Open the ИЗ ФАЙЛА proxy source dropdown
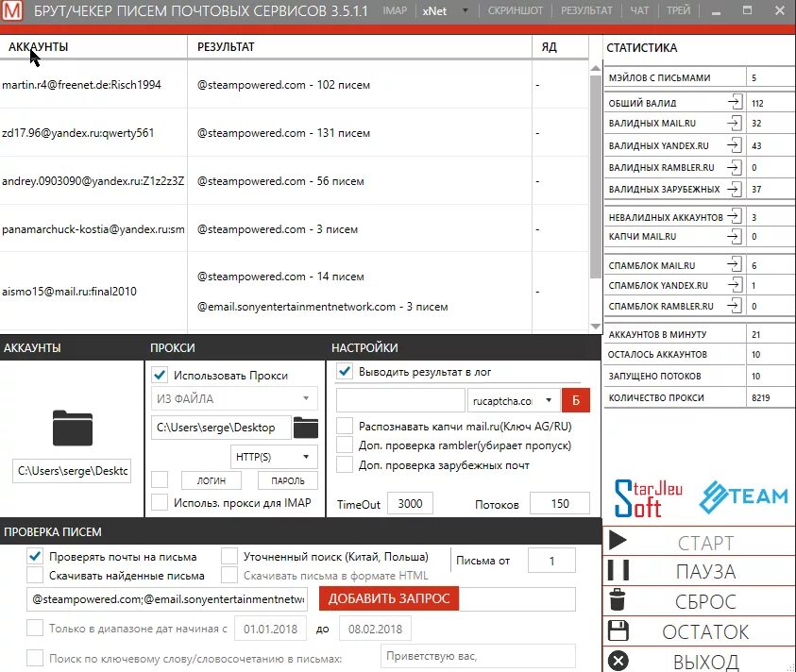The height and width of the screenshot is (672, 796). click(234, 398)
